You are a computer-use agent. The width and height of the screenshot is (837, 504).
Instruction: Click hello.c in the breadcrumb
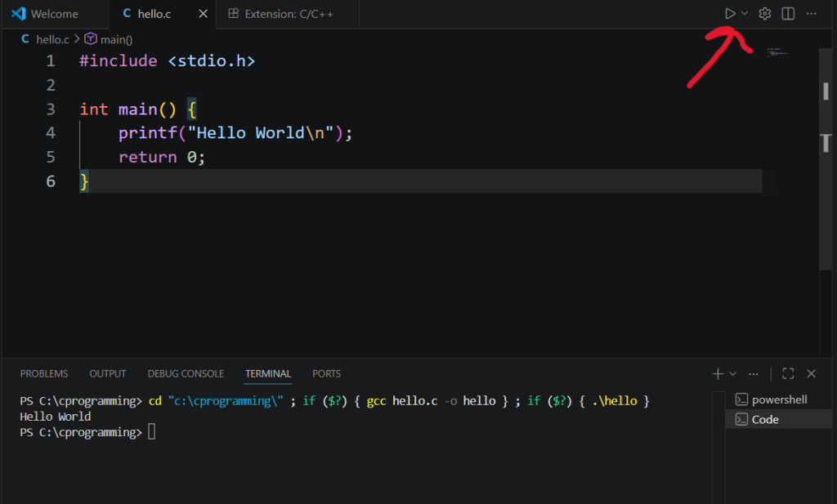click(x=52, y=39)
